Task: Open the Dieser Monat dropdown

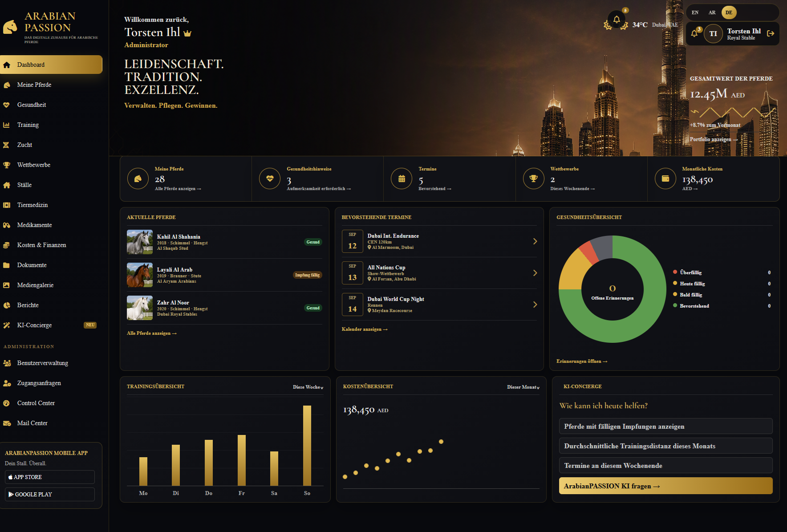Action: click(523, 387)
